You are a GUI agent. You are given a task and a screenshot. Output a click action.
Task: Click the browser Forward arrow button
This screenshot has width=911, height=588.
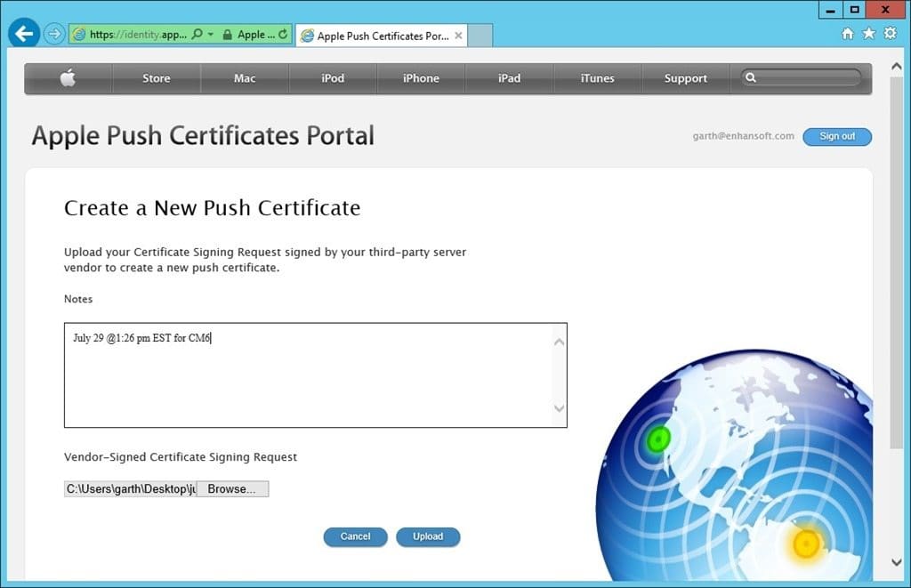pos(54,34)
